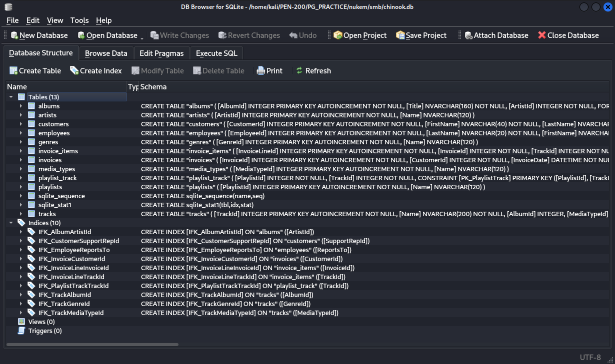615x364 pixels.
Task: Click the Views folder icon
Action: [21, 322]
